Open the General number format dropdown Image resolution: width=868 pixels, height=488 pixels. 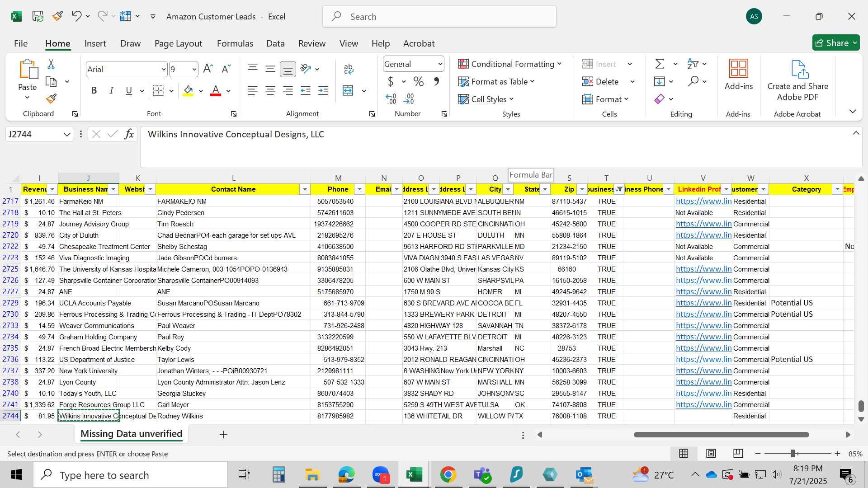[440, 64]
